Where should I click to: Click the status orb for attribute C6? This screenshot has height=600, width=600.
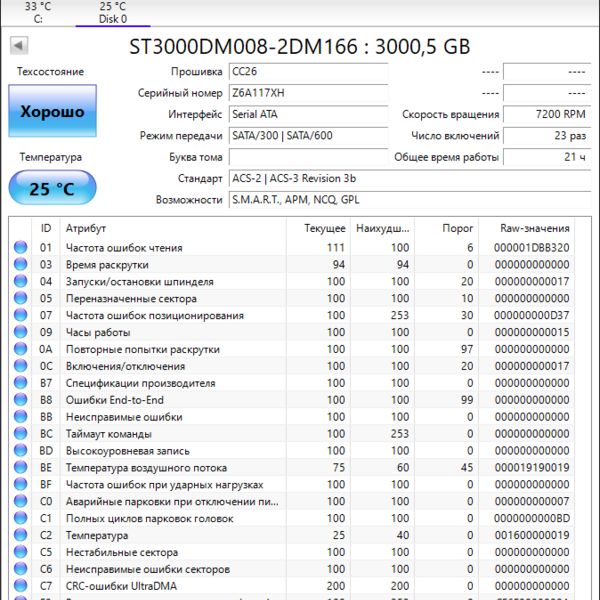(x=21, y=569)
